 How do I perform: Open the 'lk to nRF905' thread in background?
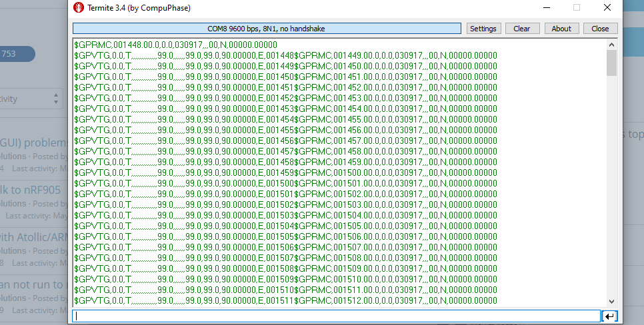click(30, 190)
